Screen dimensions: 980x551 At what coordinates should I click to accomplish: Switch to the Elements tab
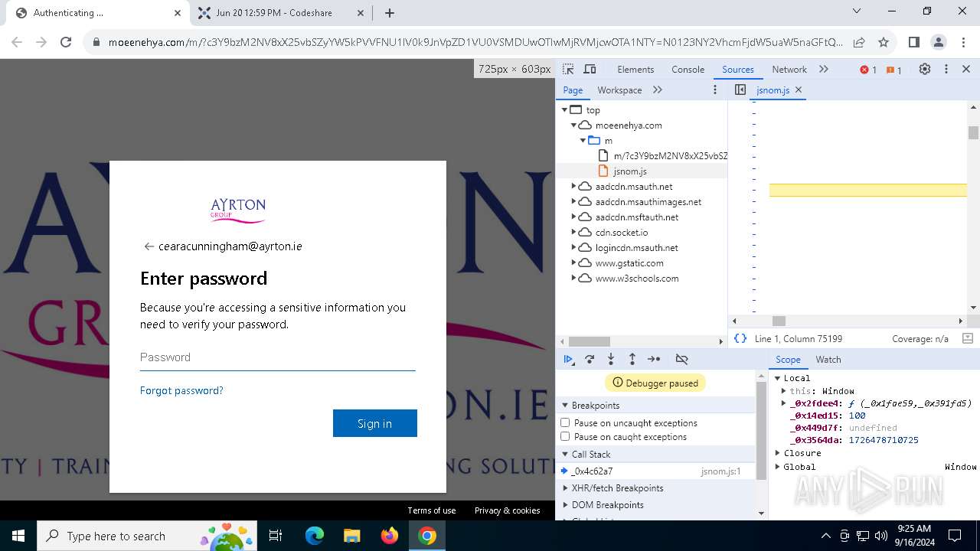click(635, 69)
